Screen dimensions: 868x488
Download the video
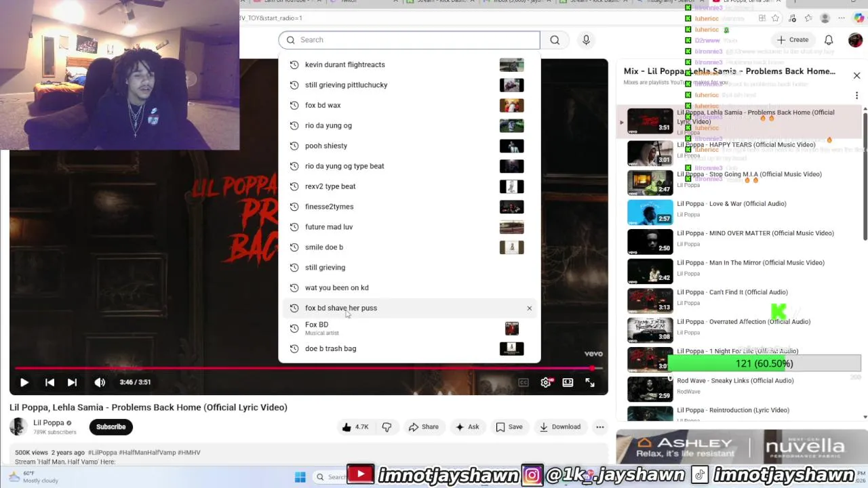[x=560, y=427]
